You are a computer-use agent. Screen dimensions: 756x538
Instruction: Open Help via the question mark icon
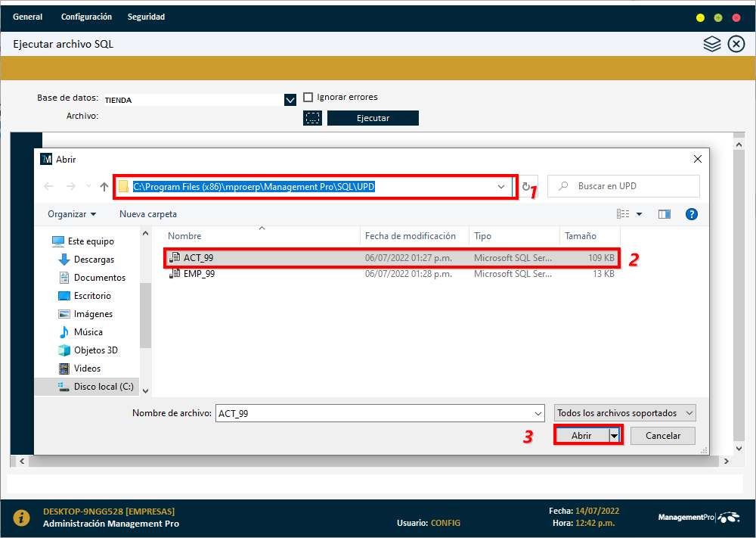click(691, 214)
